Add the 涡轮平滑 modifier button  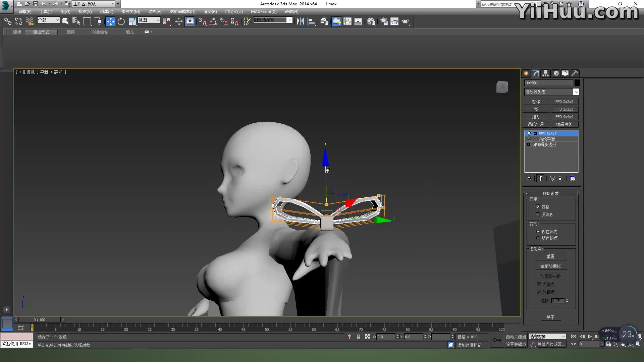pos(536,124)
